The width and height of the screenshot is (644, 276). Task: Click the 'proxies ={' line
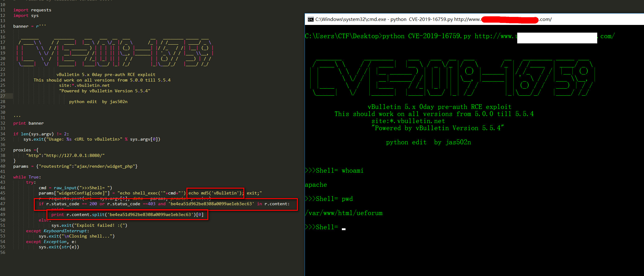26,150
